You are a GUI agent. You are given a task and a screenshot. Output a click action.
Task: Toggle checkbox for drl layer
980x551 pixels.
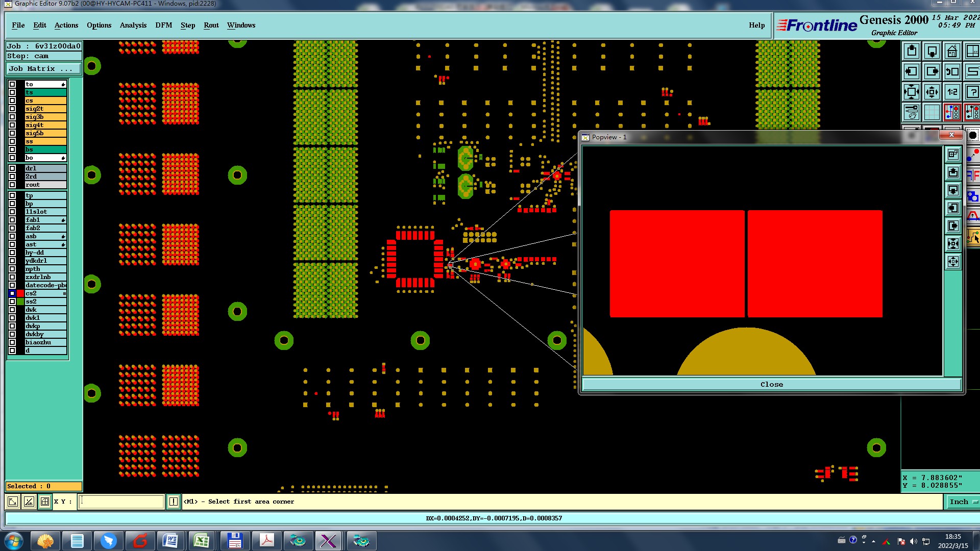tap(12, 168)
